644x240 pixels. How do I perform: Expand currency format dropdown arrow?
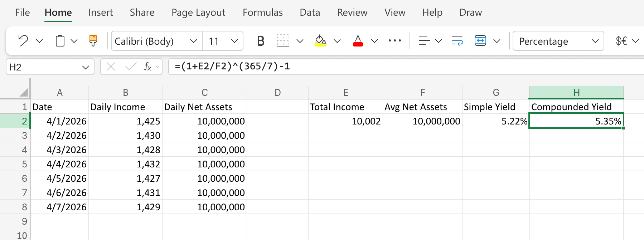click(635, 41)
